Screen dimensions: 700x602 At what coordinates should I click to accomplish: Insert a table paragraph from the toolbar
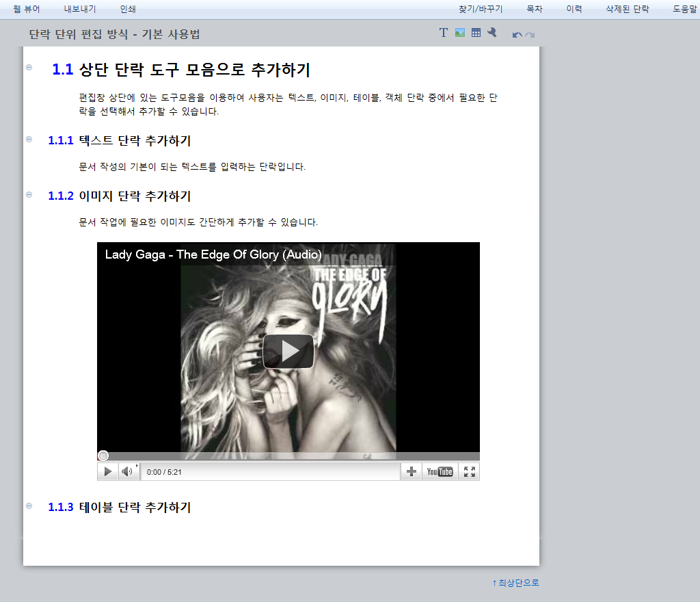pos(476,33)
